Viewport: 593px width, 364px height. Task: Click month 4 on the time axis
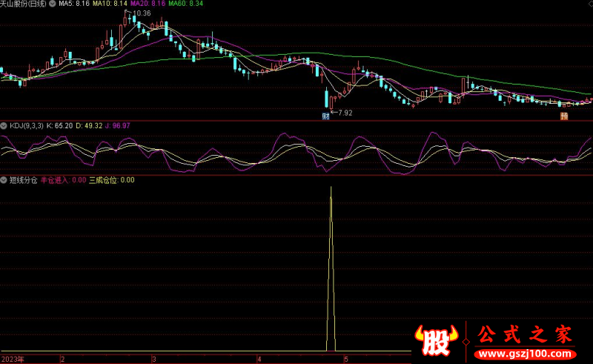(x=259, y=359)
